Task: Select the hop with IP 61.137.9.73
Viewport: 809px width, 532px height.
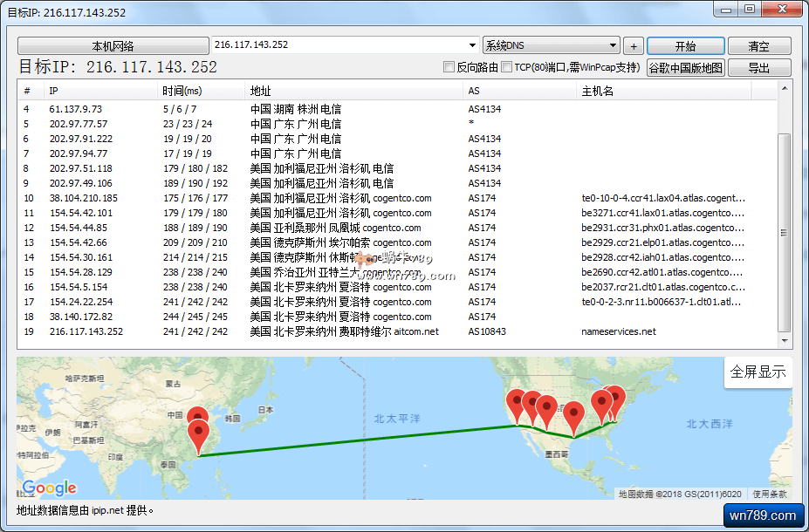Action: tap(76, 109)
